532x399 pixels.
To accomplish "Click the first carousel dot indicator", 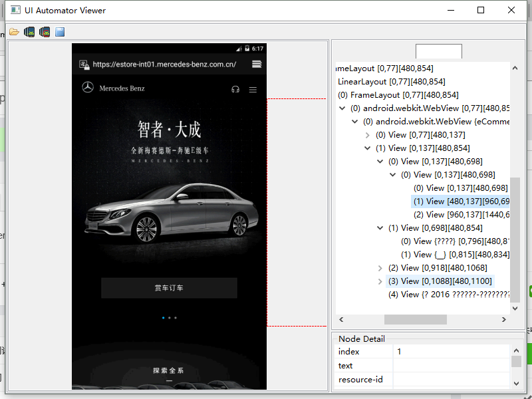I will pos(163,318).
